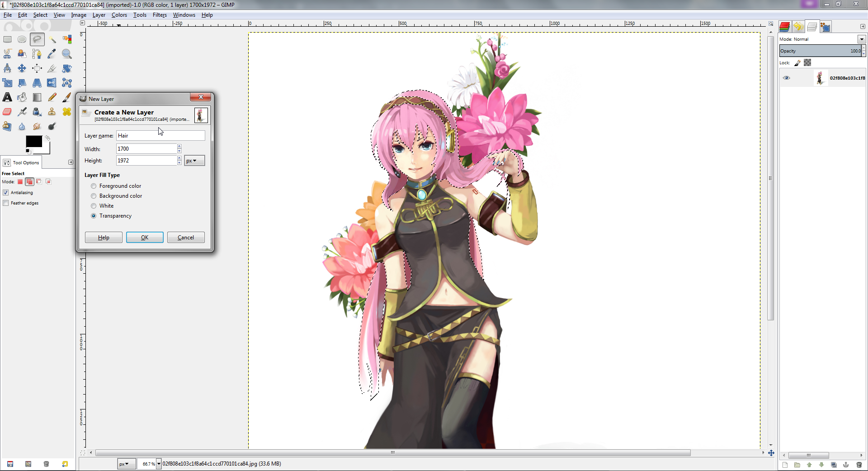The width and height of the screenshot is (868, 471).
Task: Select the Alignment tool
Action: 37,68
